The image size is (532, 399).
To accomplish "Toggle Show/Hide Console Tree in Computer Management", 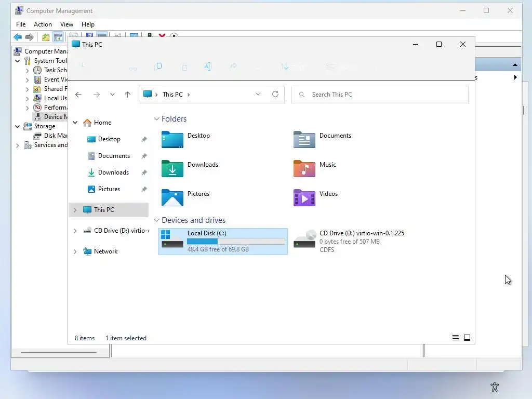I will point(58,37).
